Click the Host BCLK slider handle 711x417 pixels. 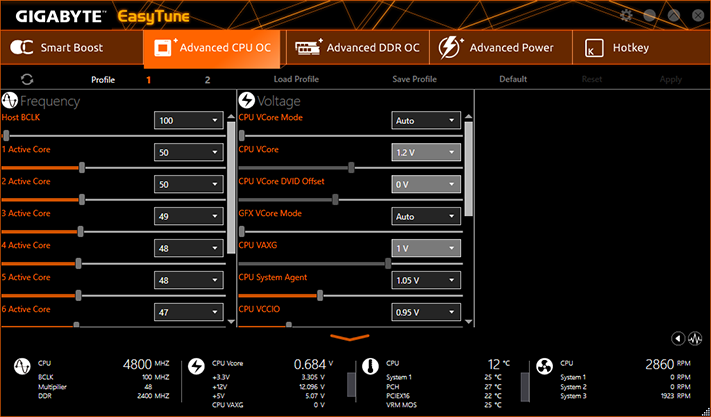click(x=6, y=136)
